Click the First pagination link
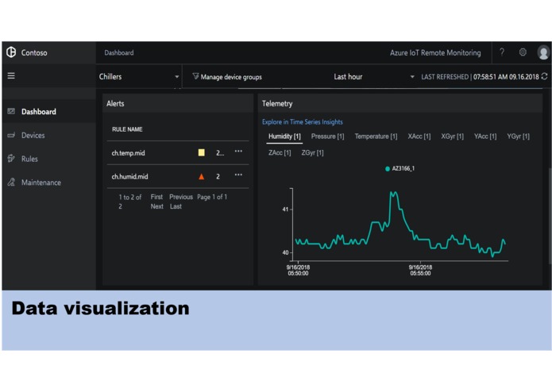Image resolution: width=552 pixels, height=392 pixels. 156,197
